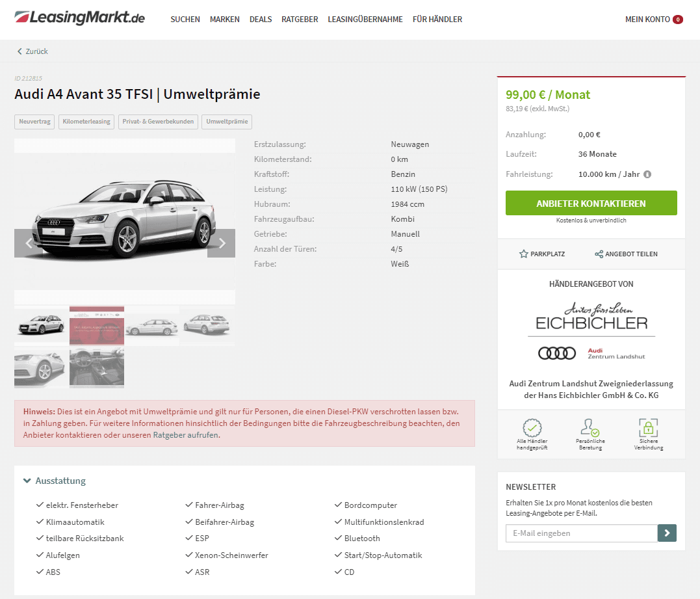The image size is (700, 599).
Task: Open the LEASINGÜBERNAHME menu
Action: pyautogui.click(x=365, y=20)
